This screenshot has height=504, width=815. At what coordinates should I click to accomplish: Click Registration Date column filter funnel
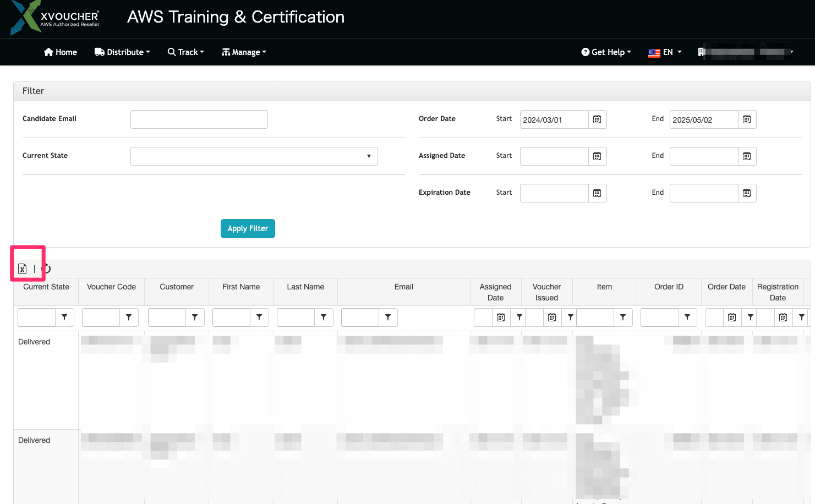[801, 317]
